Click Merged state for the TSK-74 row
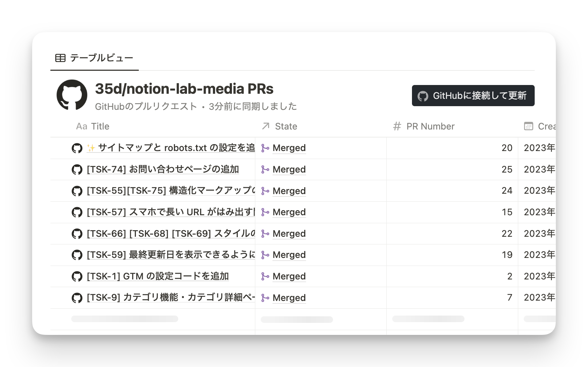 point(289,170)
